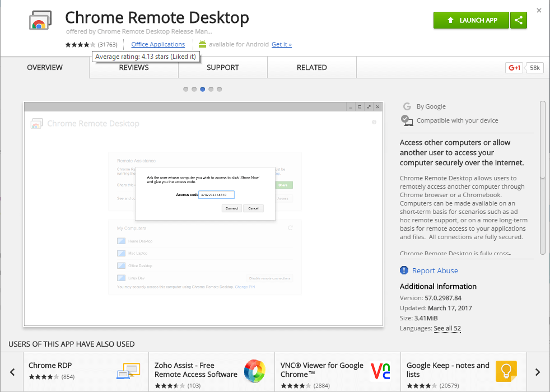Select the second screenshot carousel dot
The image size is (550, 392).
click(x=194, y=89)
